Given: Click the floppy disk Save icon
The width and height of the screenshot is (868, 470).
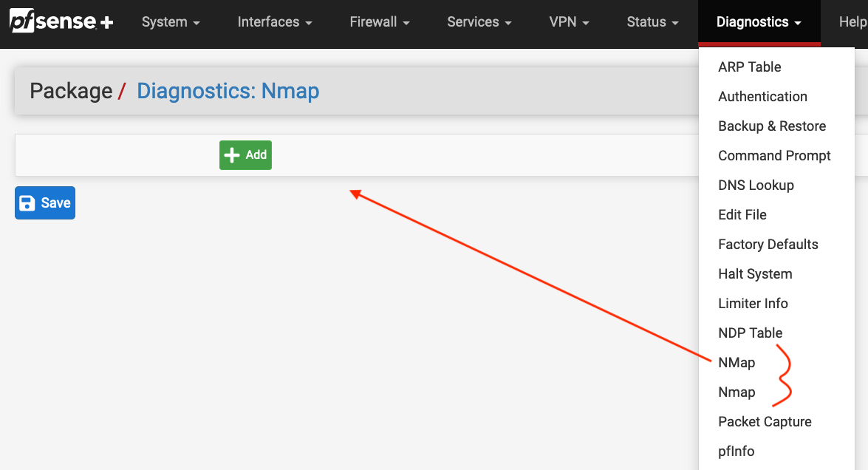Looking at the screenshot, I should click(27, 203).
